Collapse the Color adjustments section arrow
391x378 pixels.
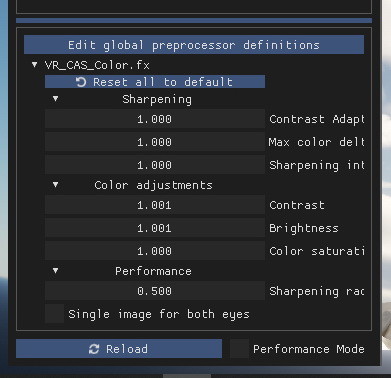point(55,184)
